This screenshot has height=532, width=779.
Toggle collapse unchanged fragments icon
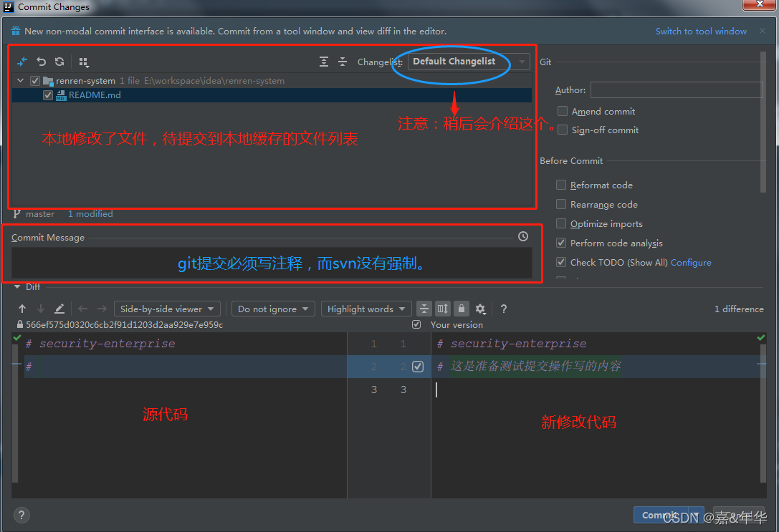point(424,309)
